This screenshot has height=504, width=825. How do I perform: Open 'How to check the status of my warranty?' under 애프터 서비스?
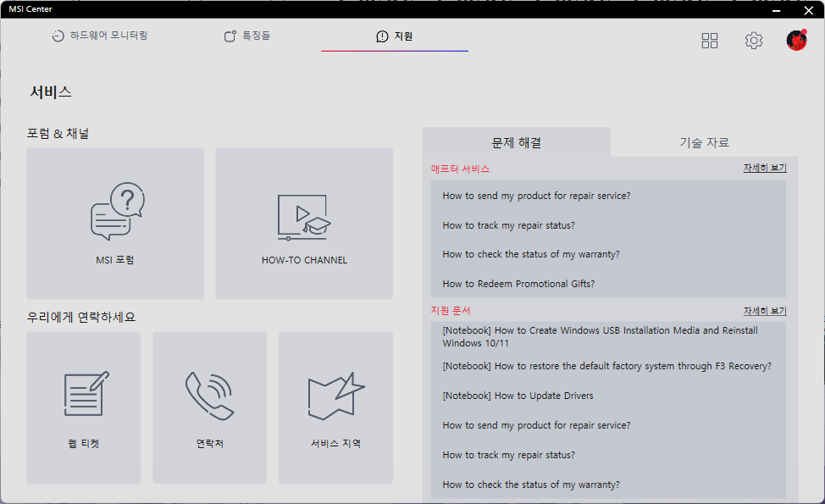[531, 255]
